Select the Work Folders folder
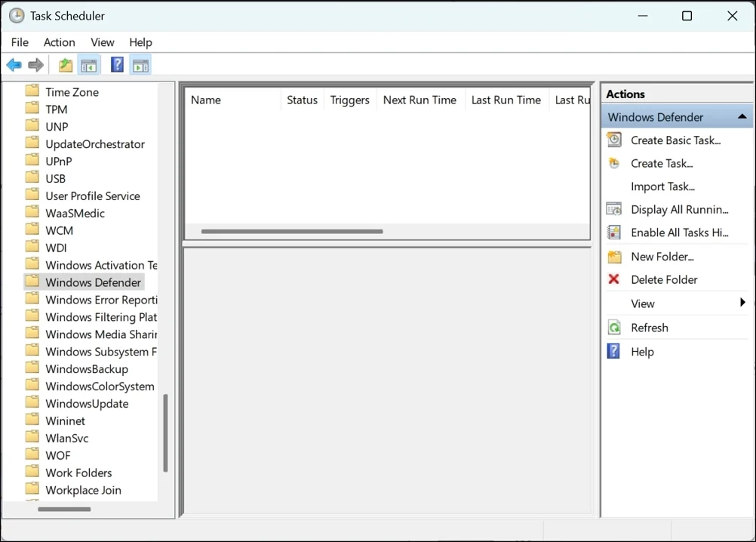 tap(78, 473)
